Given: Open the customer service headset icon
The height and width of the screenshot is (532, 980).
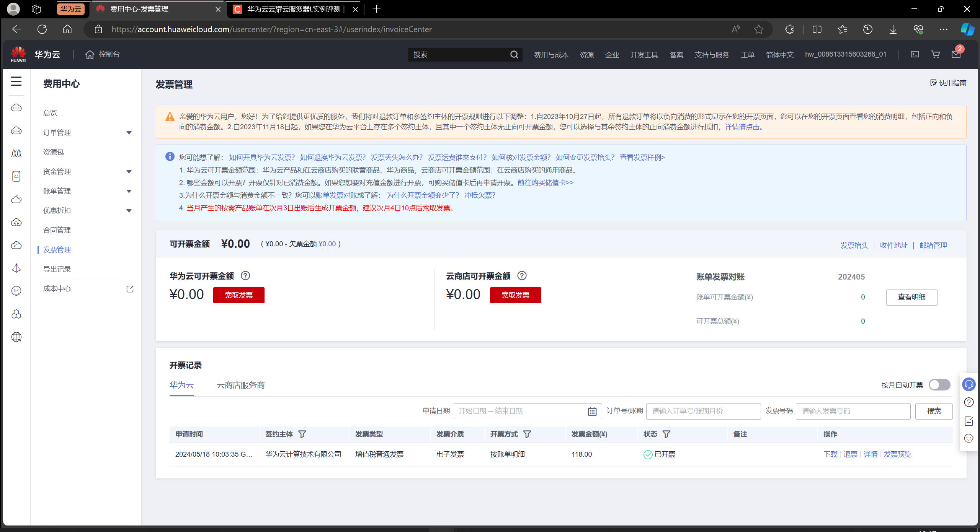Looking at the screenshot, I should click(969, 384).
